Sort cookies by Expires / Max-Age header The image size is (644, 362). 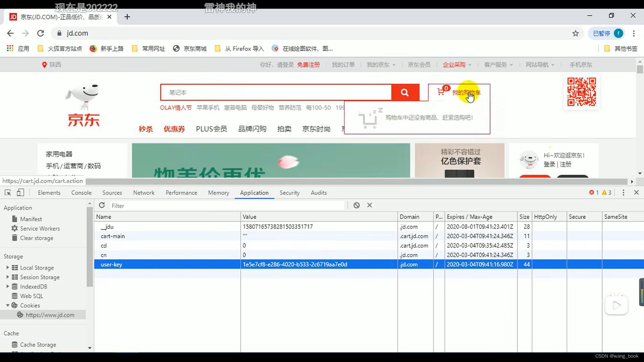click(481, 217)
